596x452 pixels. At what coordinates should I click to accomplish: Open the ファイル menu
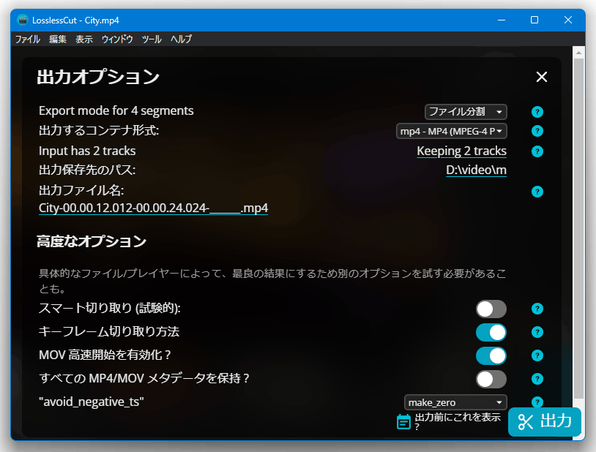(x=27, y=39)
